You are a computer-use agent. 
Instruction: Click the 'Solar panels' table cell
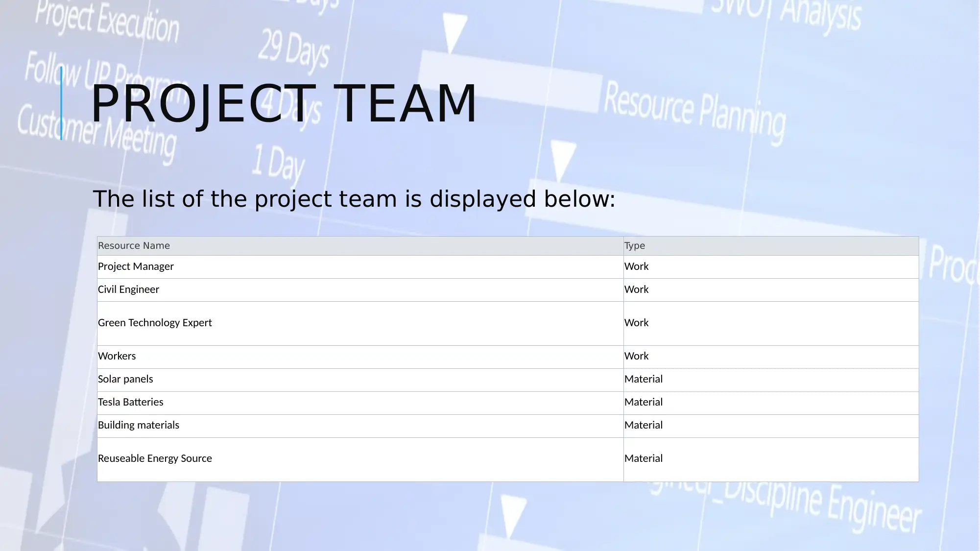[x=360, y=380]
